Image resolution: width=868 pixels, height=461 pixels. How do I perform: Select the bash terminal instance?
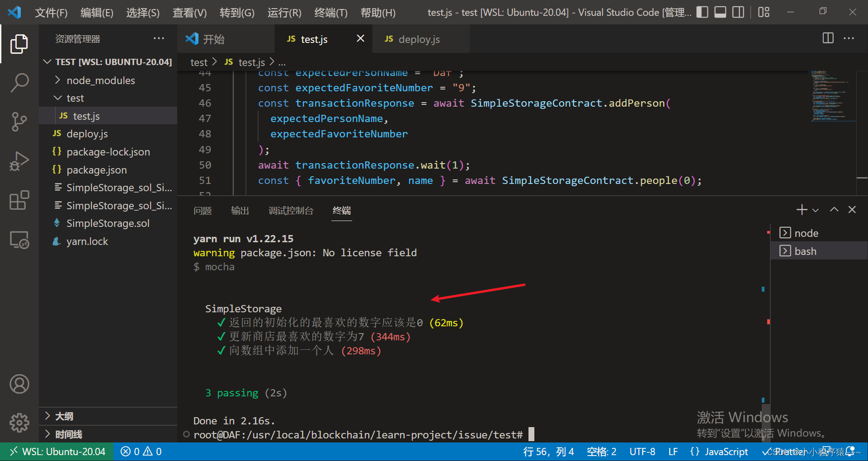click(819, 251)
